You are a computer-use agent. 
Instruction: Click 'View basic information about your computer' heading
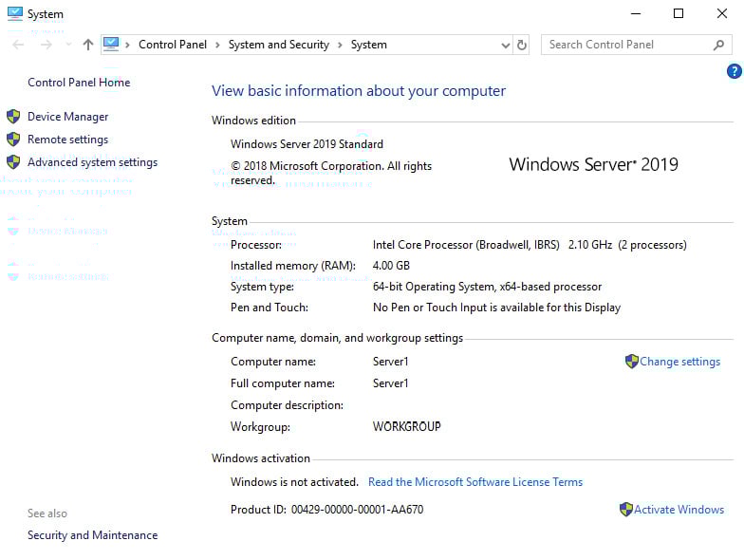coord(359,91)
